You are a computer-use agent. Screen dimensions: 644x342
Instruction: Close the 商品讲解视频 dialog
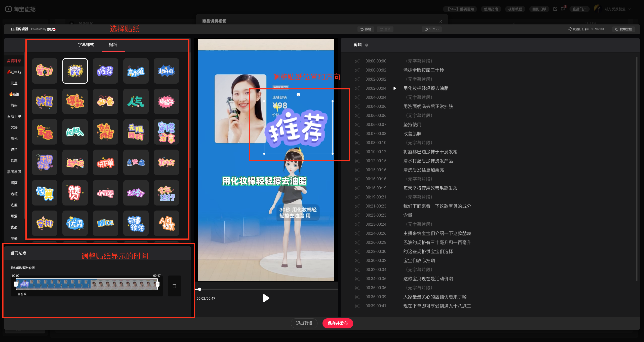tap(440, 21)
